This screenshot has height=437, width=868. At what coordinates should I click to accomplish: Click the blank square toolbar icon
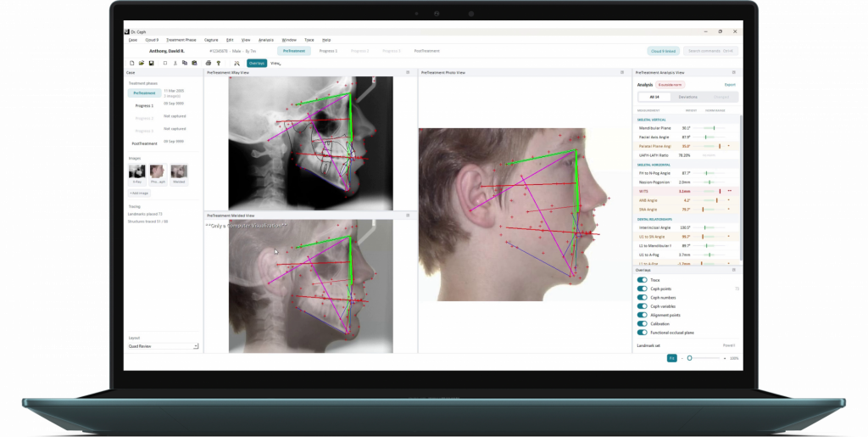click(165, 63)
